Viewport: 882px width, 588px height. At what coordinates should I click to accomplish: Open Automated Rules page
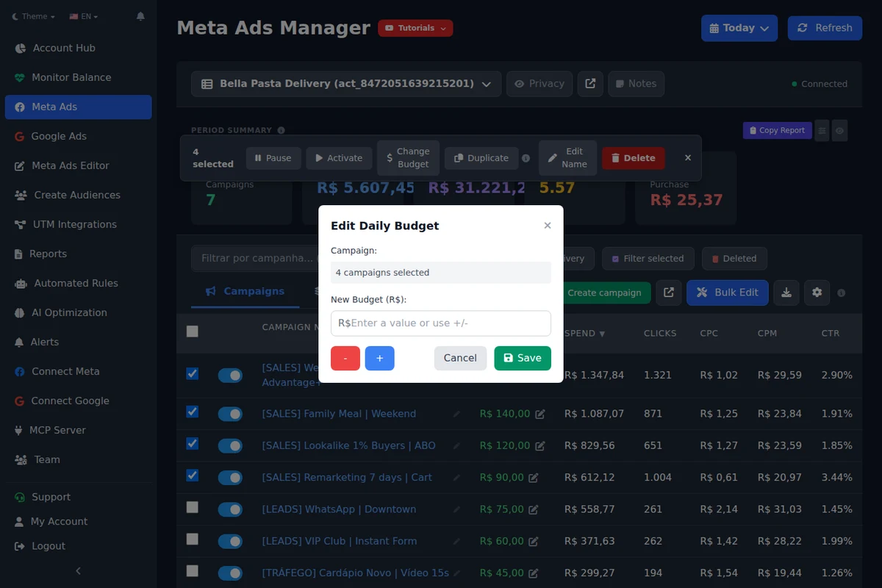[x=78, y=283]
